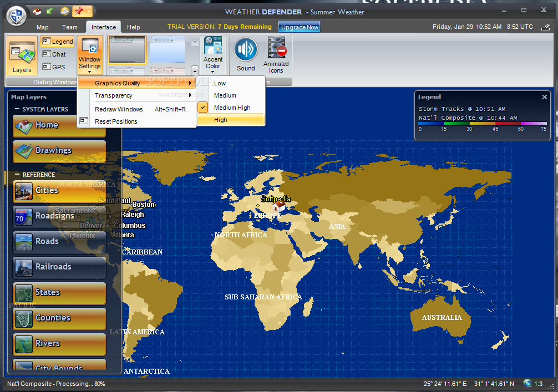Close the Legend panel

coord(544,97)
